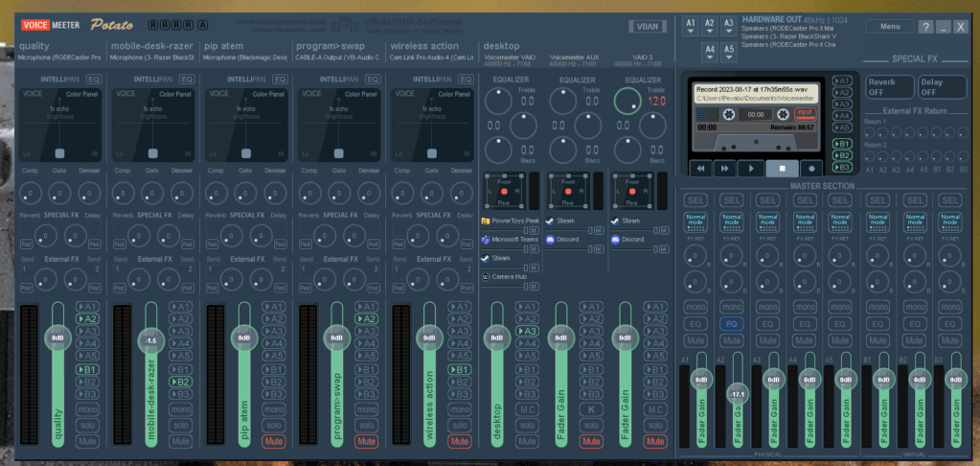This screenshot has height=466, width=980.
Task: Click the recorder Input indicator icon
Action: 806,114
